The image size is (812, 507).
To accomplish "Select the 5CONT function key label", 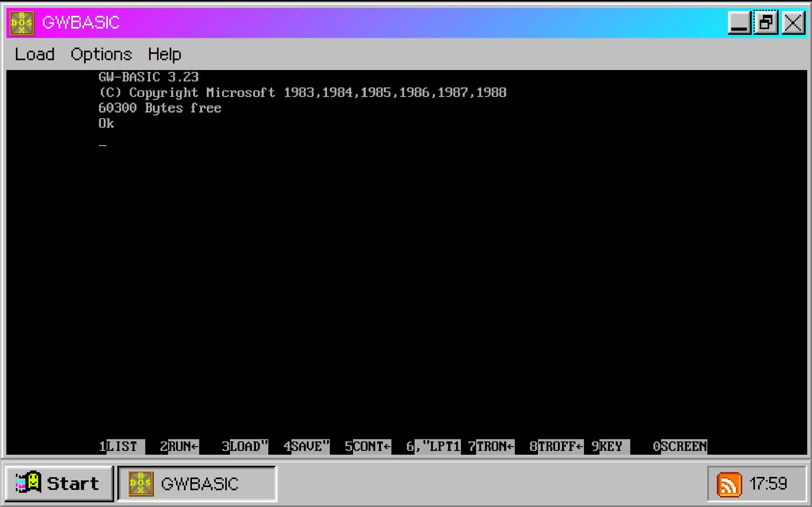I will 368,447.
